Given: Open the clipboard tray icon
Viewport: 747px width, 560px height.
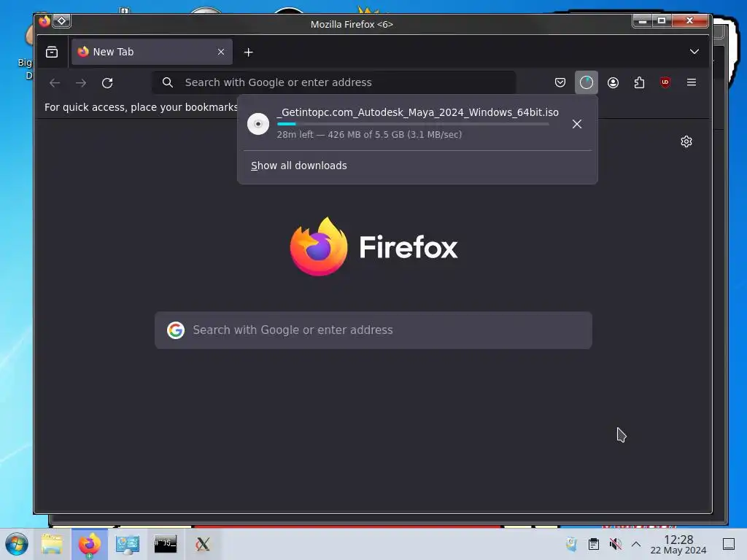Looking at the screenshot, I should point(594,544).
